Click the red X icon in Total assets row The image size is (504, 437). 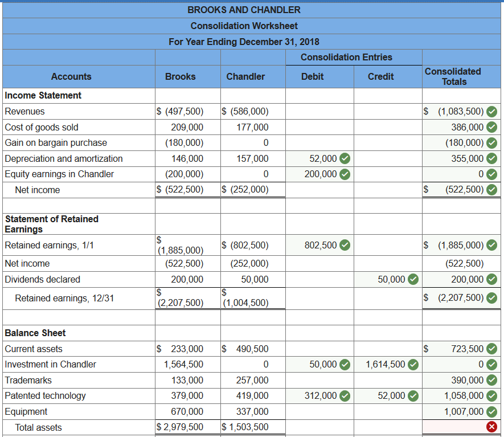[x=491, y=427]
